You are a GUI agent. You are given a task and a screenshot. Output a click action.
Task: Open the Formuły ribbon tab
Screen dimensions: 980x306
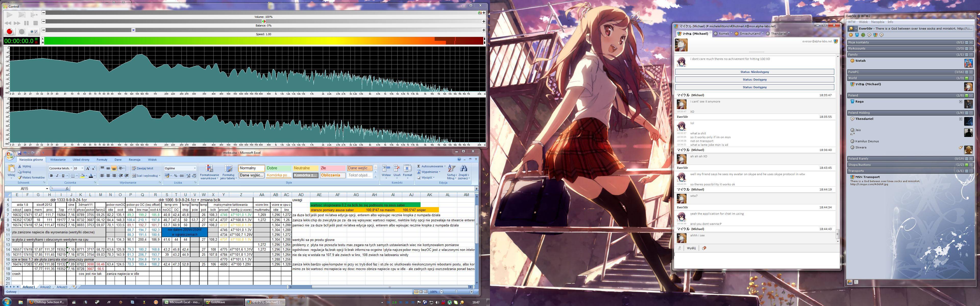(x=102, y=160)
